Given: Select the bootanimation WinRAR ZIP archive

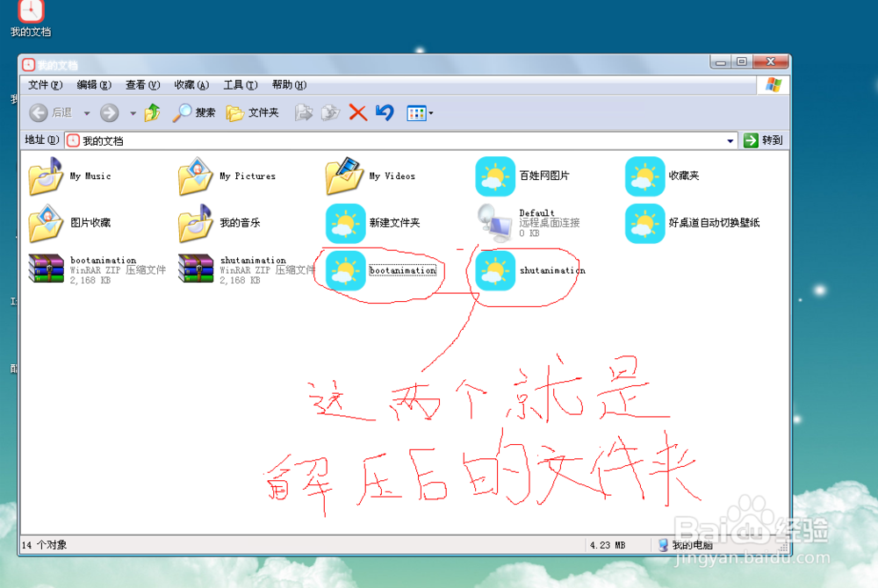Looking at the screenshot, I should click(46, 268).
